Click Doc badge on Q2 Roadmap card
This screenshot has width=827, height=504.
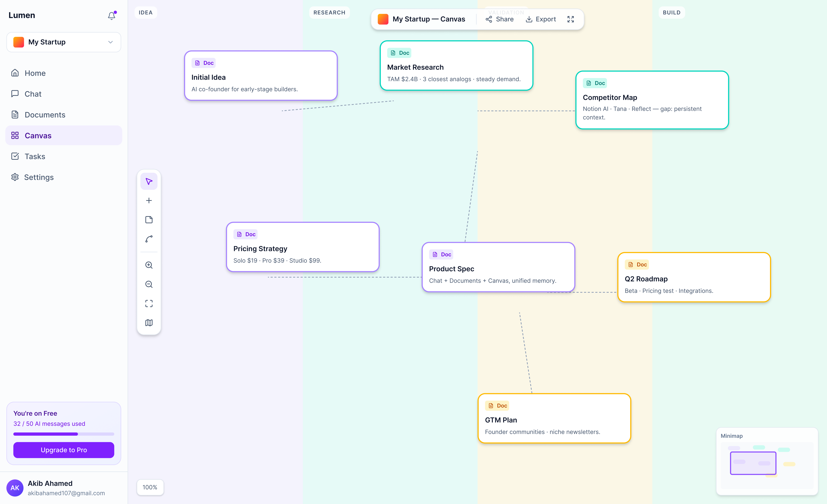point(637,265)
